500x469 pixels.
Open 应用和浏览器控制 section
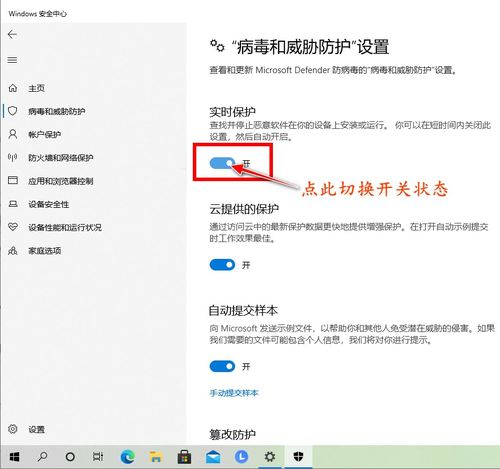coord(61,181)
